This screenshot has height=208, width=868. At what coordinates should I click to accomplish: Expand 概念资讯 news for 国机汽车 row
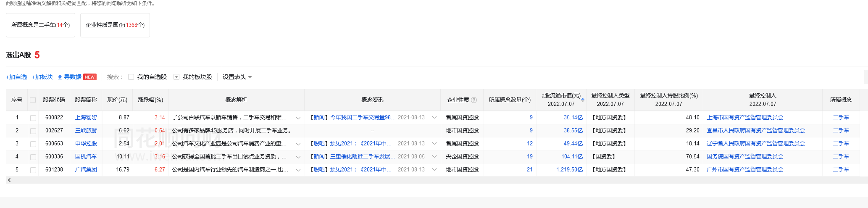click(x=434, y=157)
